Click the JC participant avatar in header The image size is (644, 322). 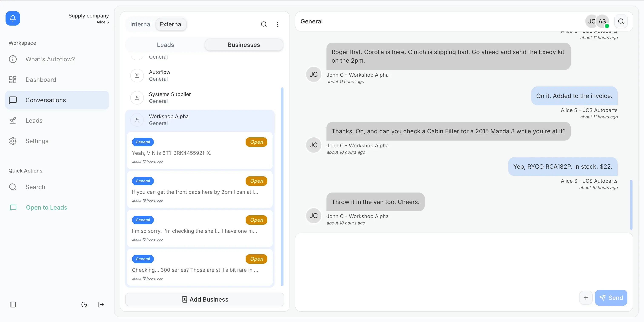591,22
